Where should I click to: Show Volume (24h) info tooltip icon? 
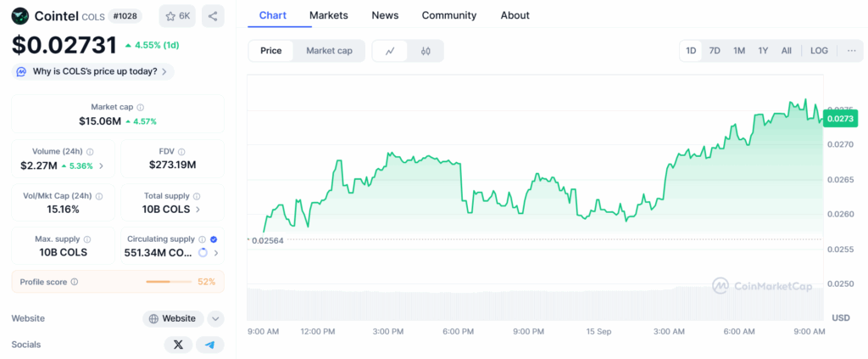pyautogui.click(x=90, y=151)
